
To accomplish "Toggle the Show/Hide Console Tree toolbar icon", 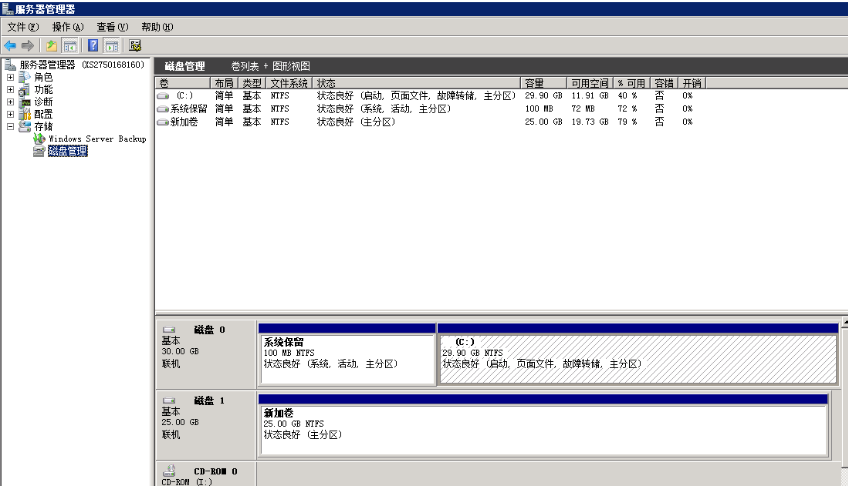I will pos(70,46).
